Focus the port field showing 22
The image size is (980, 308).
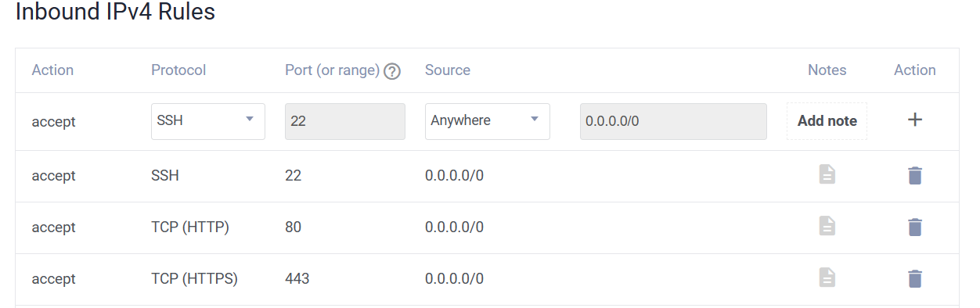(345, 121)
